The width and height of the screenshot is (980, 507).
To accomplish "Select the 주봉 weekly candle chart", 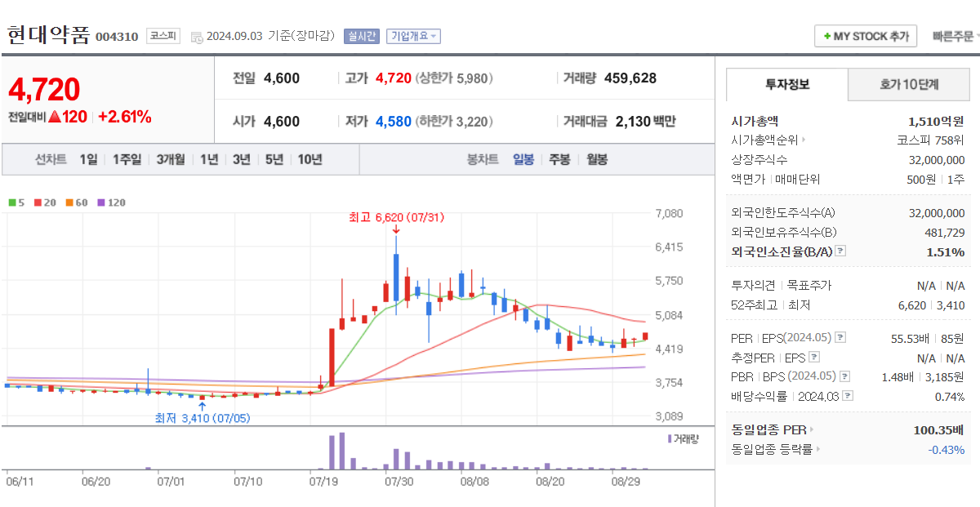I will pyautogui.click(x=559, y=159).
